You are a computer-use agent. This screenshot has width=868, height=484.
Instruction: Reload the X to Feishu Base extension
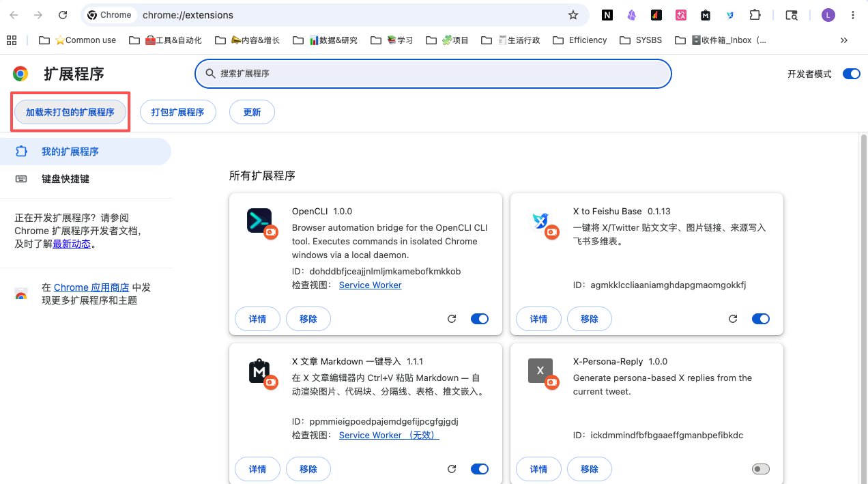click(733, 319)
